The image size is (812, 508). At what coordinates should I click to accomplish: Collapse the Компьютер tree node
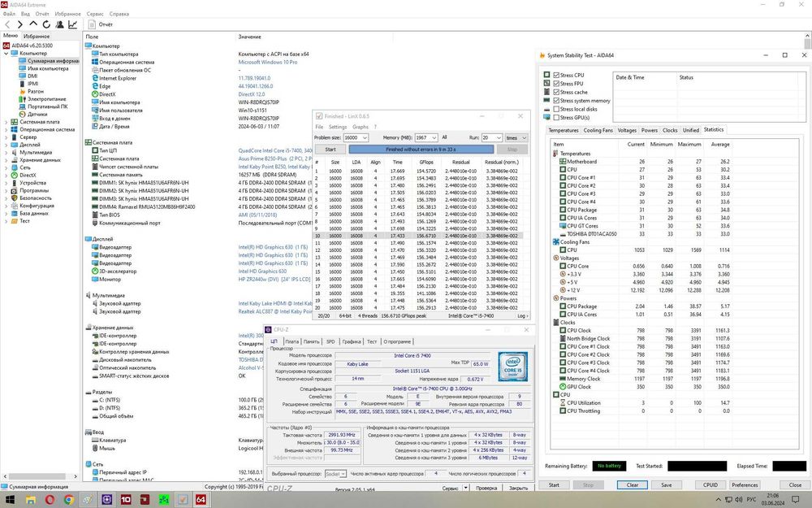point(6,54)
